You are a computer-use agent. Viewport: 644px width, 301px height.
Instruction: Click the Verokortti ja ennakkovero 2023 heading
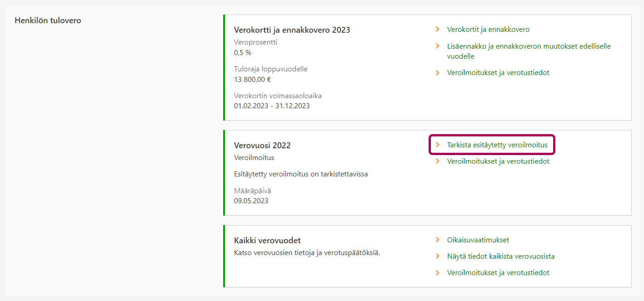click(x=292, y=30)
